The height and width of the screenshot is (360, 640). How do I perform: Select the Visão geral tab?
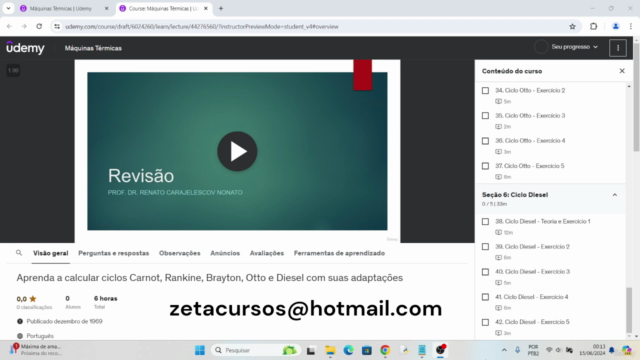[51, 253]
